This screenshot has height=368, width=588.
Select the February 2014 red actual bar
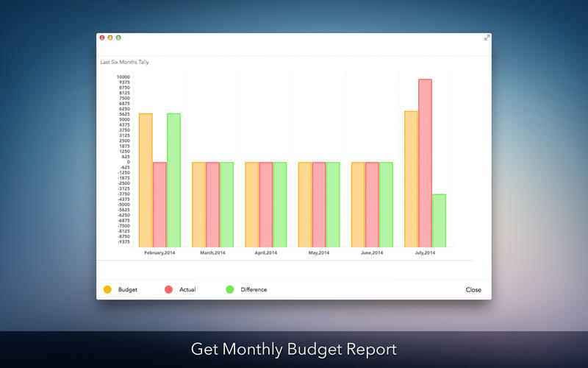[159, 205]
